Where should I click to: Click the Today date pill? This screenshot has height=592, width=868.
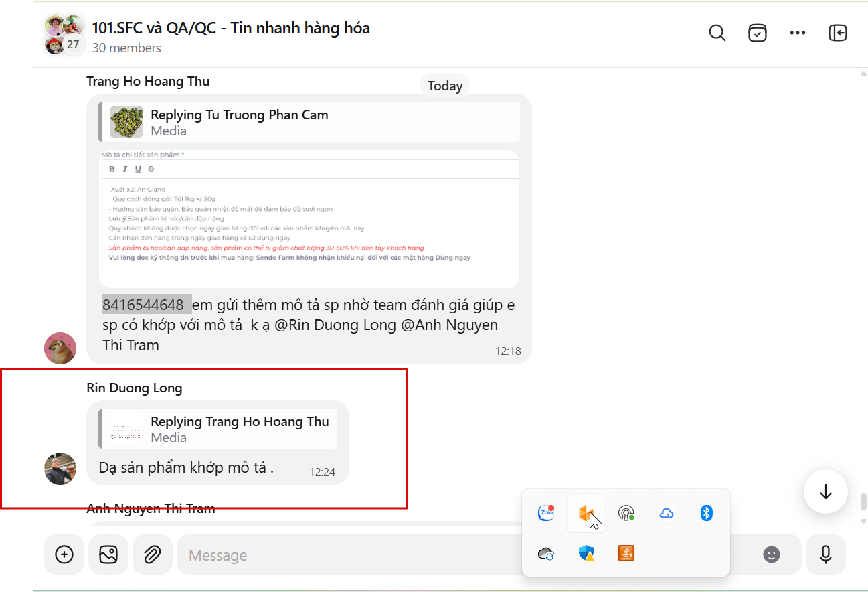[445, 86]
